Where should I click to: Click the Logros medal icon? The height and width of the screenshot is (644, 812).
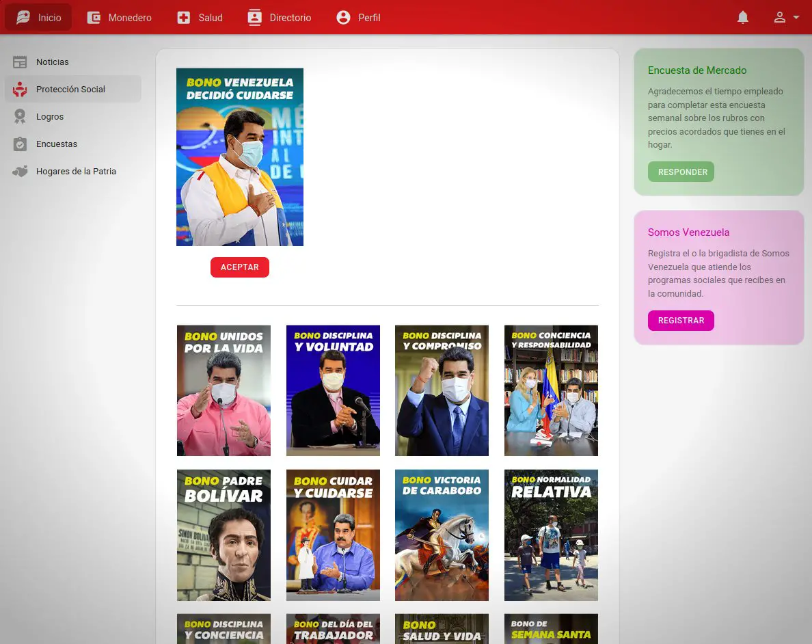(x=20, y=117)
